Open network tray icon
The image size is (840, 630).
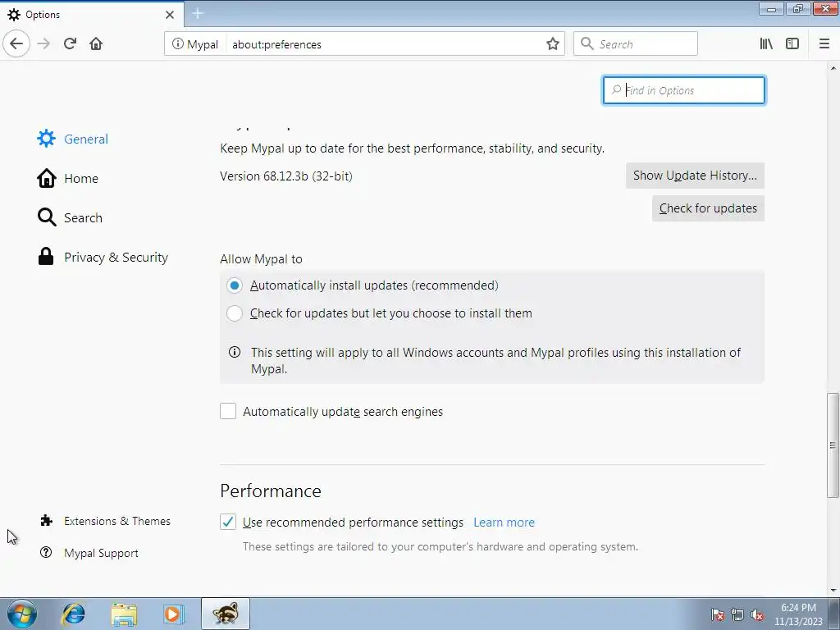[x=737, y=615]
